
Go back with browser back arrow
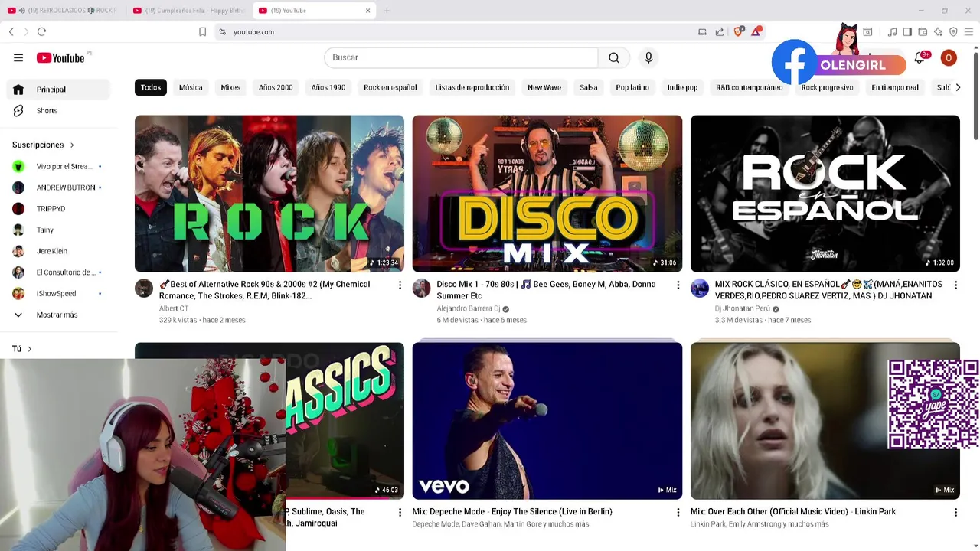click(11, 31)
